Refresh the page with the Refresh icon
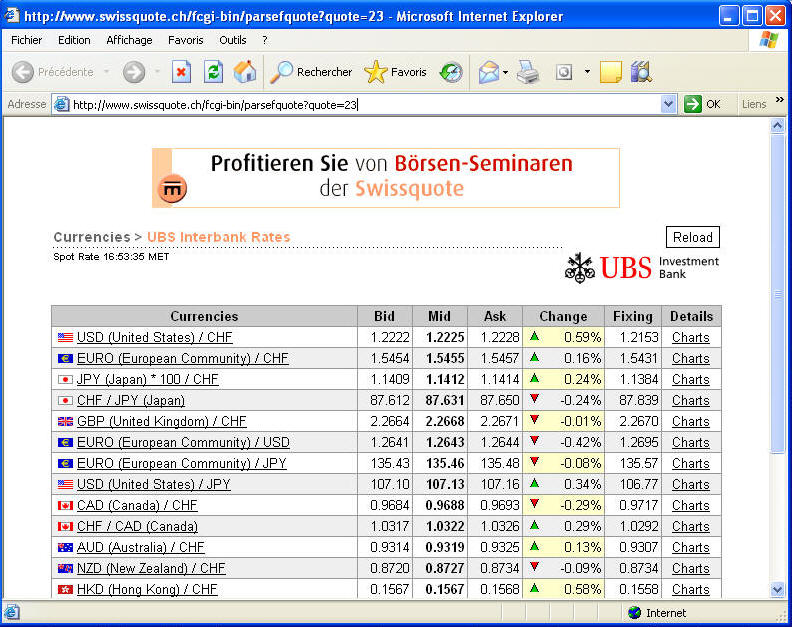This screenshot has width=792, height=627. pyautogui.click(x=213, y=72)
